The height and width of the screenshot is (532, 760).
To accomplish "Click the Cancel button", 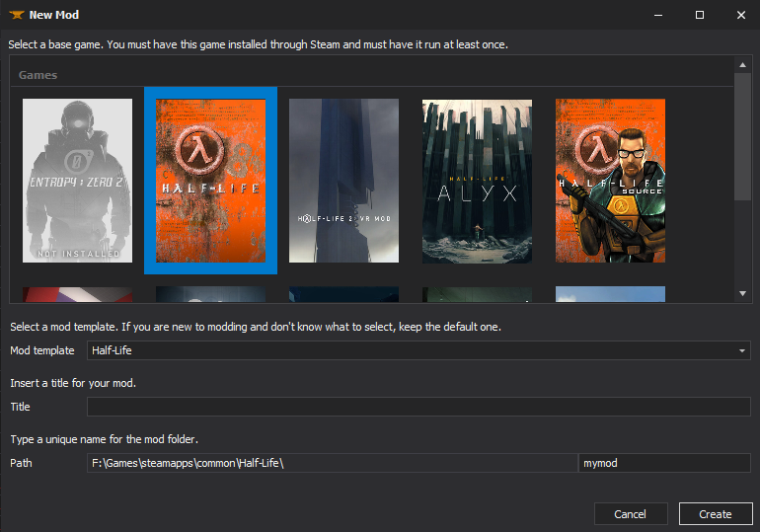I will click(x=631, y=514).
